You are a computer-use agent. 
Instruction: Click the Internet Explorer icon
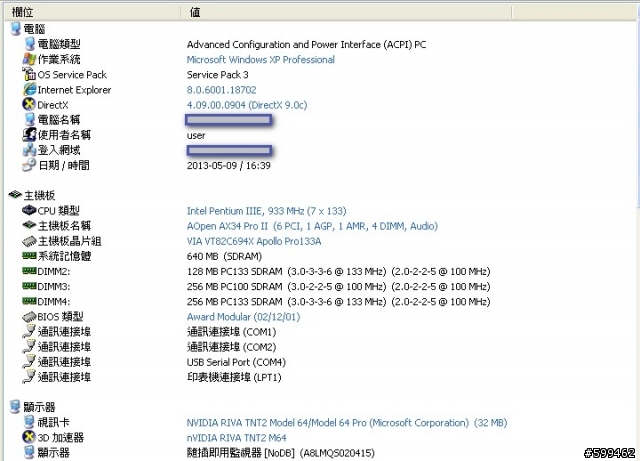[29, 89]
